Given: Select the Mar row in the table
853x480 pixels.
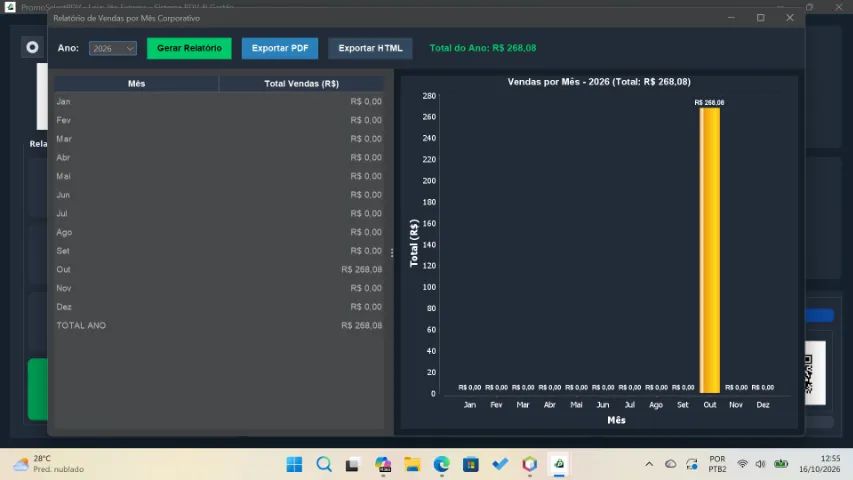Looking at the screenshot, I should coord(219,139).
